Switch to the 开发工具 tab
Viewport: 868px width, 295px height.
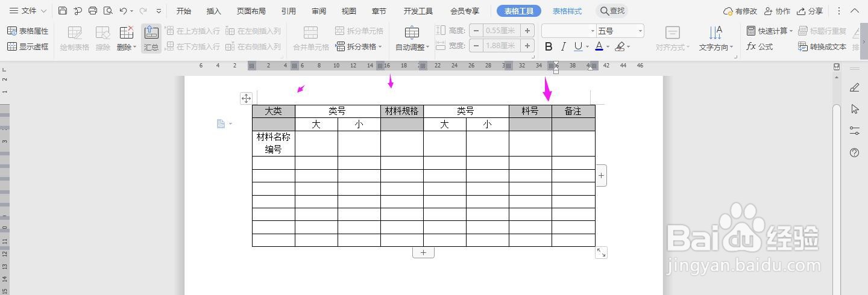[x=418, y=11]
